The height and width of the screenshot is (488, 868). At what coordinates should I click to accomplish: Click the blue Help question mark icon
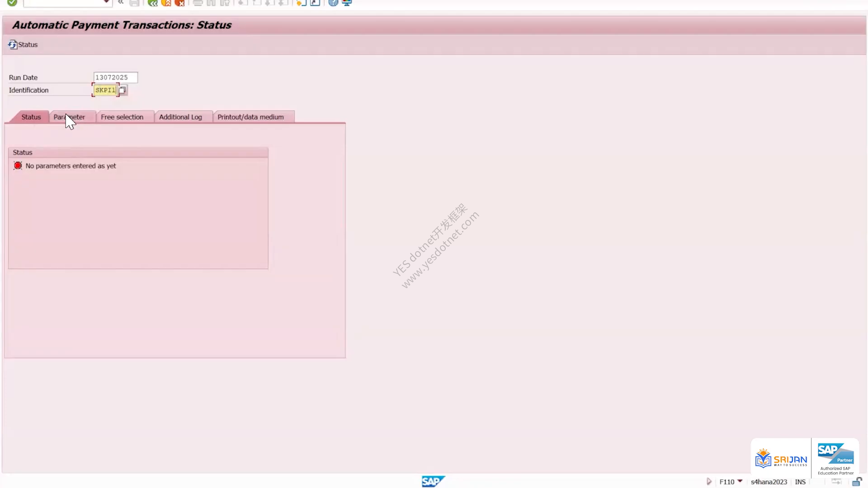pyautogui.click(x=333, y=3)
